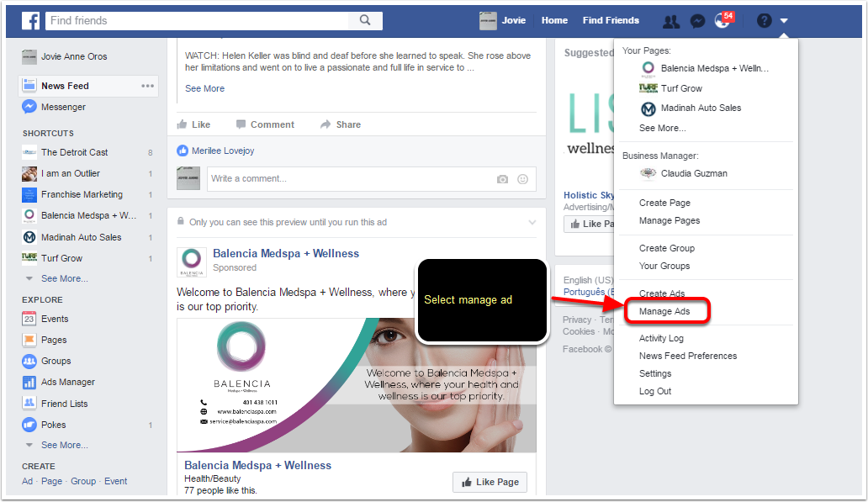This screenshot has height=502, width=868.
Task: Open News Feed options ellipsis
Action: 147,86
